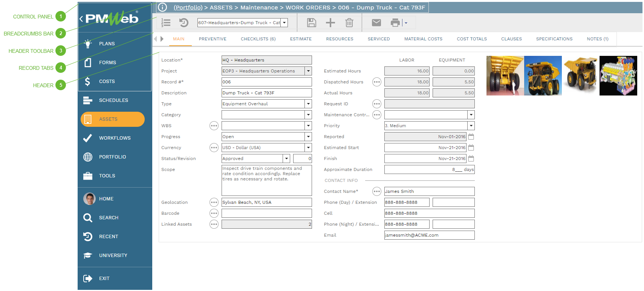The image size is (644, 291).
Task: Click the first dump truck thumbnail
Action: pyautogui.click(x=505, y=75)
